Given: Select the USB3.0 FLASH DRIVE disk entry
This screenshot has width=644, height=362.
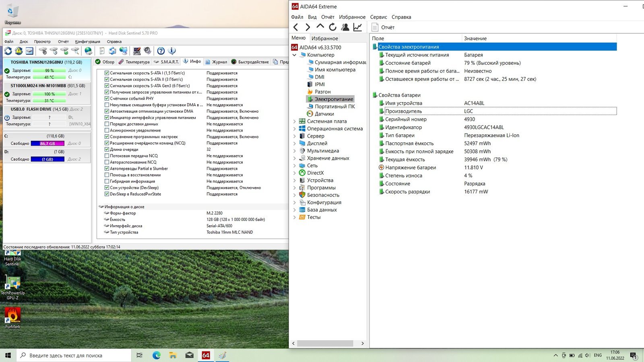Looking at the screenshot, I should click(x=47, y=117).
